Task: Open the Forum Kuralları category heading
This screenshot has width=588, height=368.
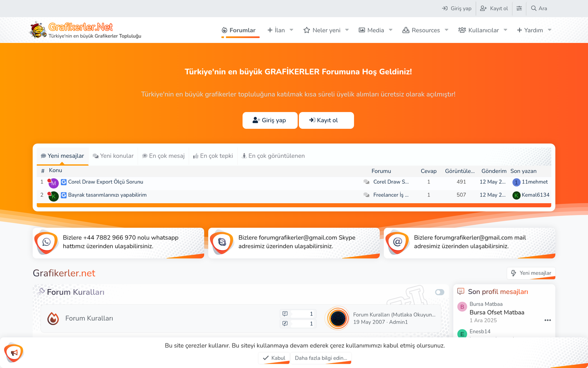Action: 76,292
